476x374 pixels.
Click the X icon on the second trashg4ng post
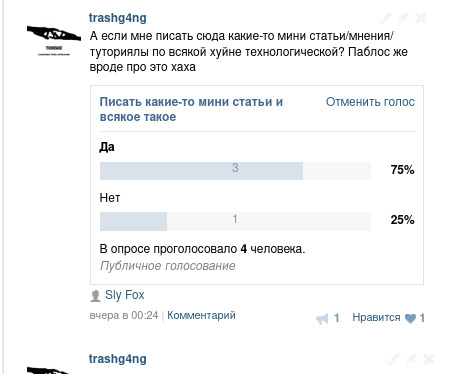(x=429, y=359)
